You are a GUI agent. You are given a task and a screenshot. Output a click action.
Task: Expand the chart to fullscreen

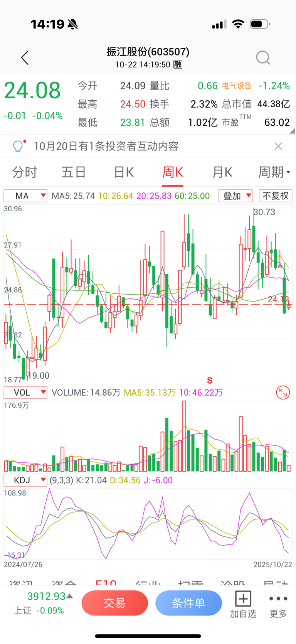[283, 393]
